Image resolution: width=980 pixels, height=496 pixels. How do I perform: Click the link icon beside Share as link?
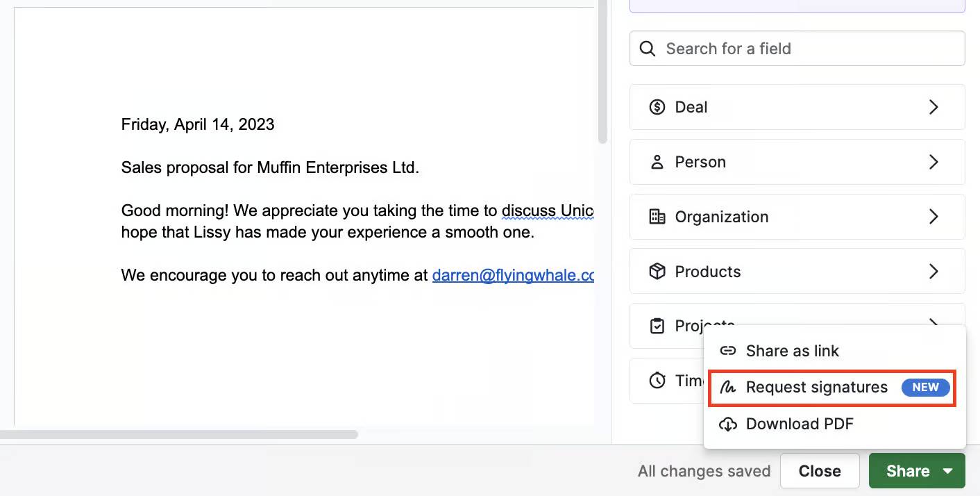[728, 351]
